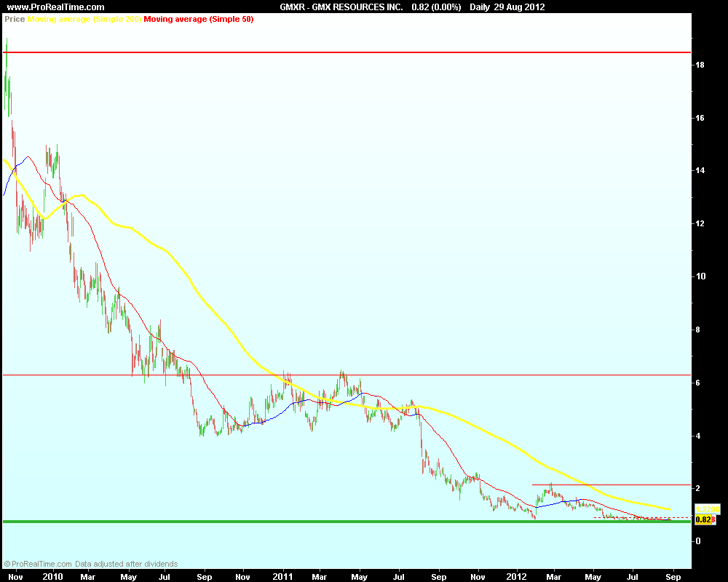
Task: Click the 2011 year label on time axis
Action: [282, 576]
